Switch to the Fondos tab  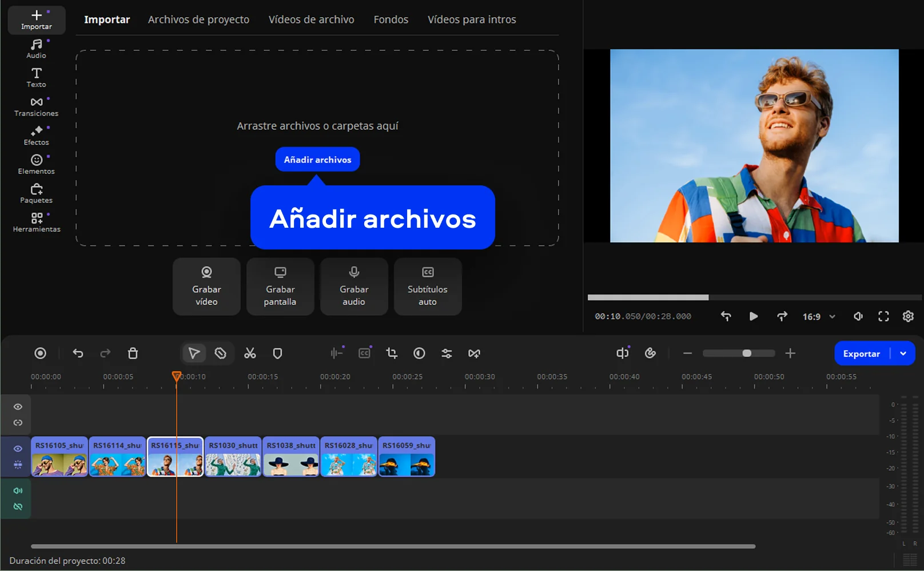coord(391,19)
